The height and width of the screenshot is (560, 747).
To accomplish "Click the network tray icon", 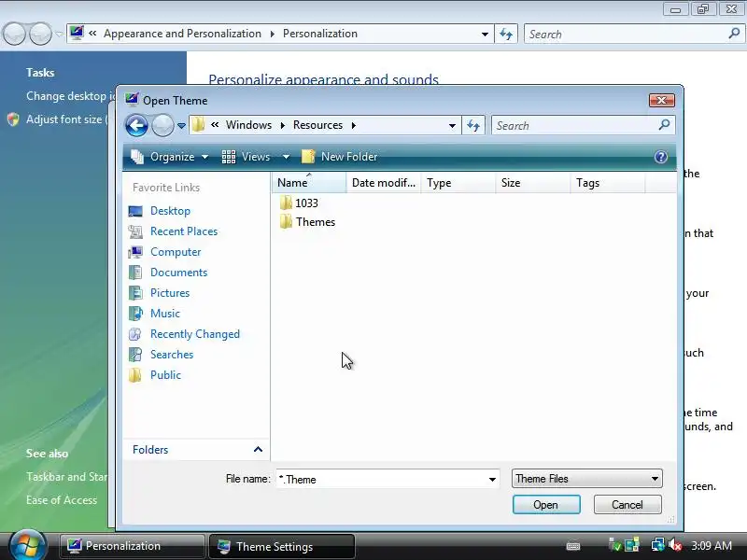I will click(x=657, y=545).
